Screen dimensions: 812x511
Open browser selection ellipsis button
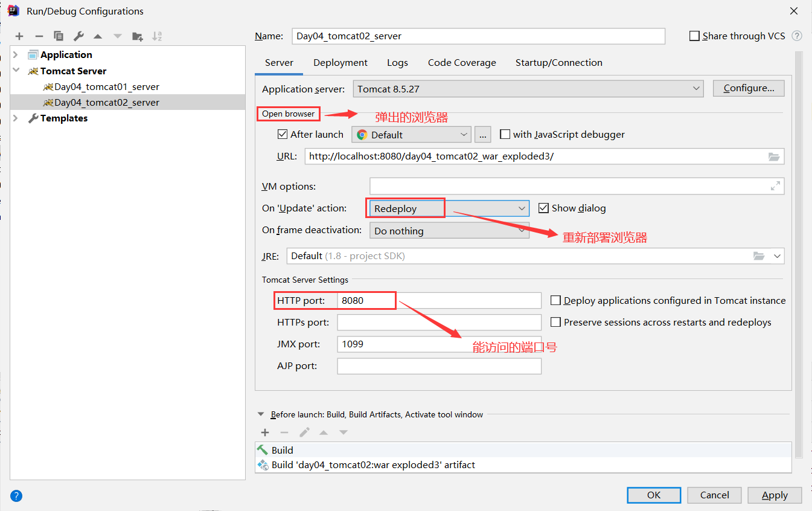(x=482, y=134)
